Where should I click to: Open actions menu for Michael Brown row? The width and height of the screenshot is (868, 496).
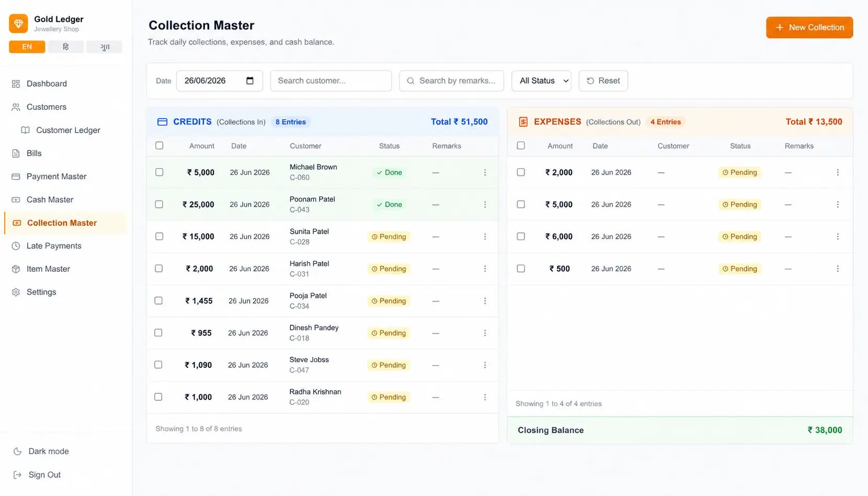[x=485, y=173]
